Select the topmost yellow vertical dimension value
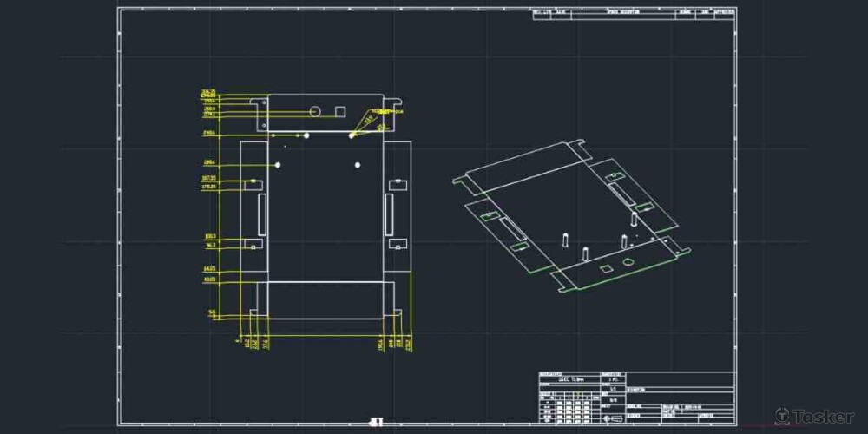868x434 pixels. point(208,90)
